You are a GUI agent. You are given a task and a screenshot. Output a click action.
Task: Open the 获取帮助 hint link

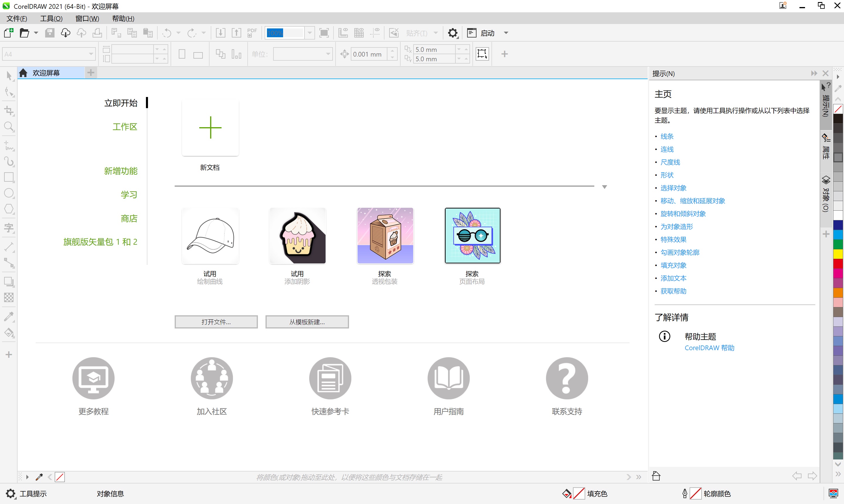click(673, 291)
